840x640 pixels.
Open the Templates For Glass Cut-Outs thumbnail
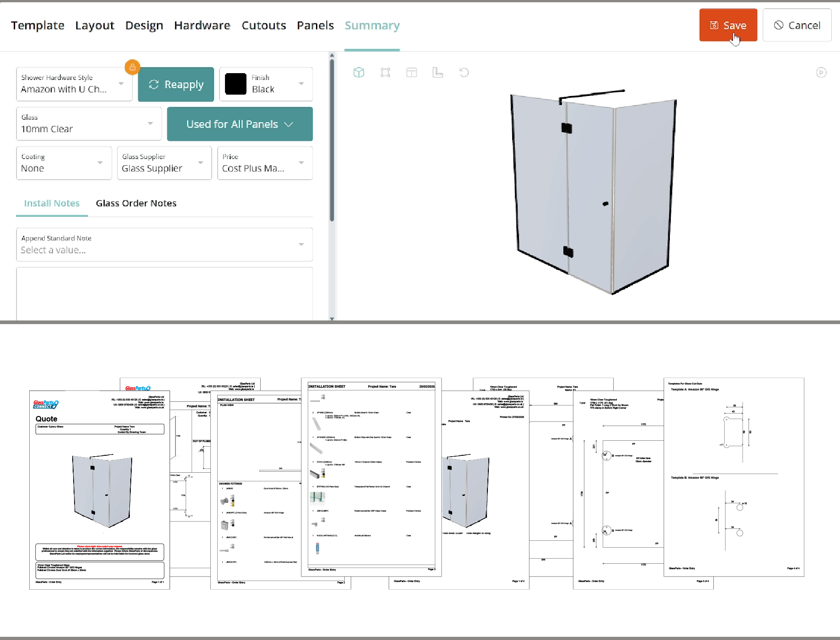734,477
